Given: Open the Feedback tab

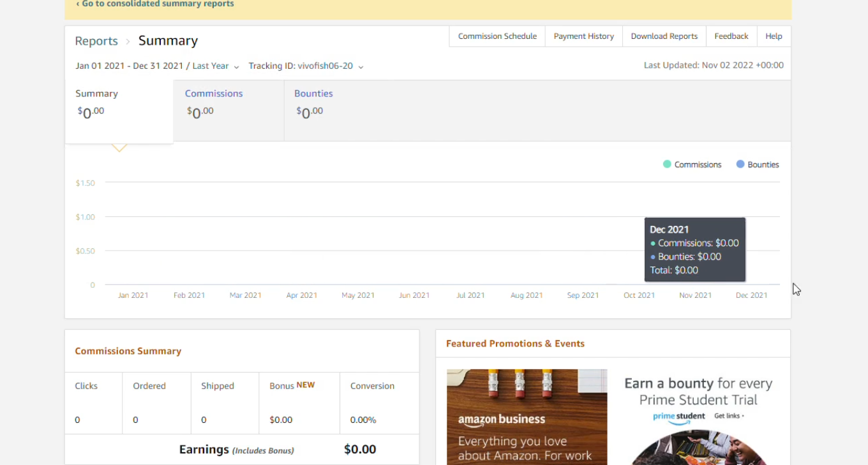Looking at the screenshot, I should [x=731, y=36].
